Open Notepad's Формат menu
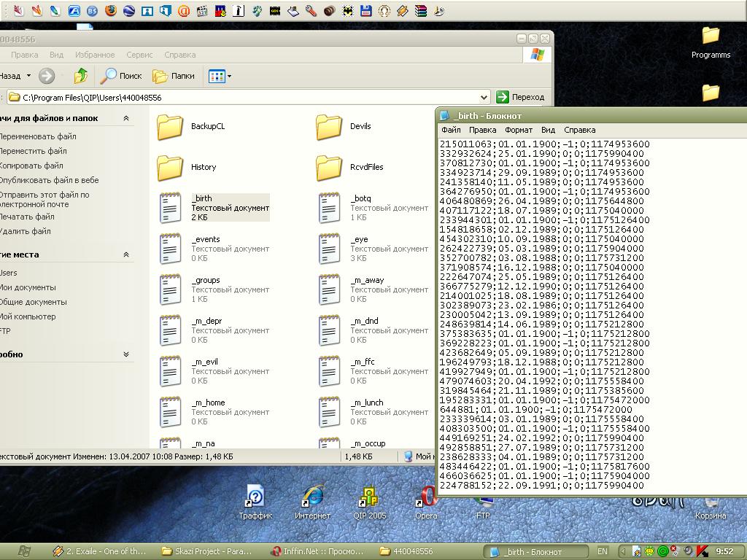 tap(519, 130)
